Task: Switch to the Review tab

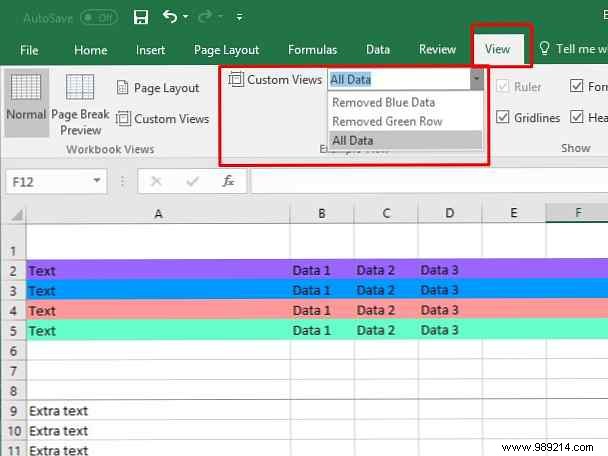Action: pyautogui.click(x=437, y=50)
